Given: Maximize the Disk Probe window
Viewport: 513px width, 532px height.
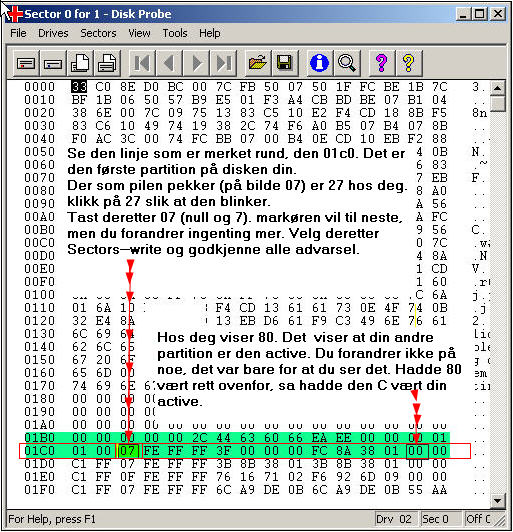Looking at the screenshot, I should pos(479,14).
